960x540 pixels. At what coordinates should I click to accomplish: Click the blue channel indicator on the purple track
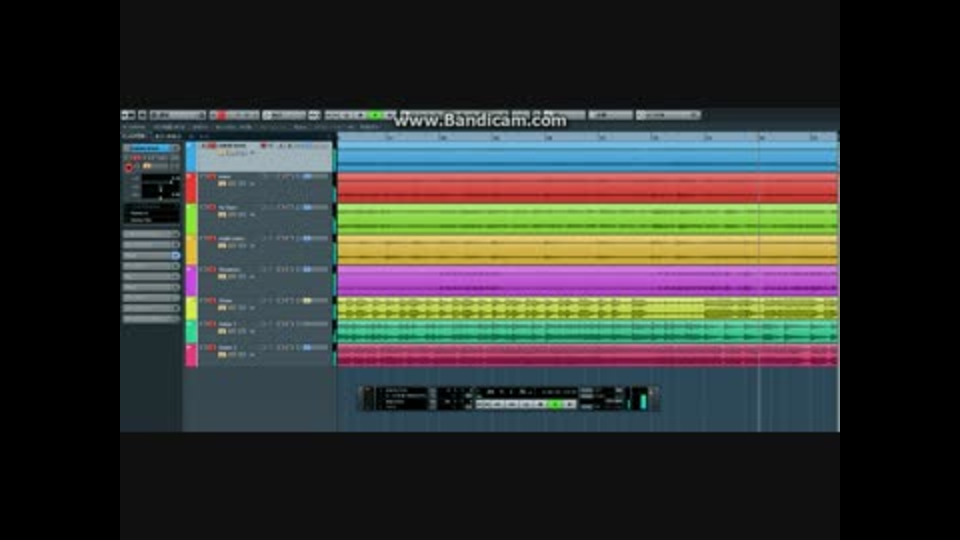307,269
